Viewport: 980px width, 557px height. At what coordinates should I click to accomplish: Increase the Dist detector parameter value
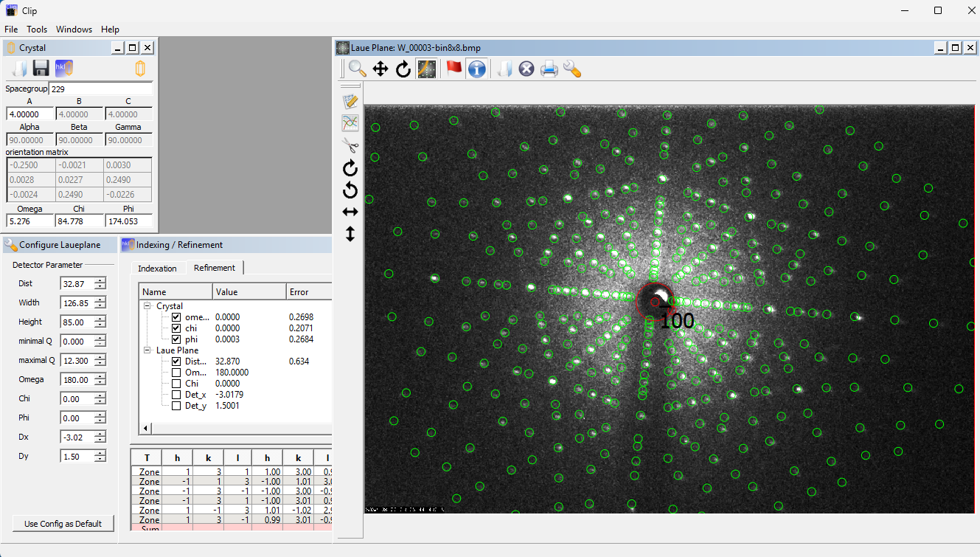100,280
